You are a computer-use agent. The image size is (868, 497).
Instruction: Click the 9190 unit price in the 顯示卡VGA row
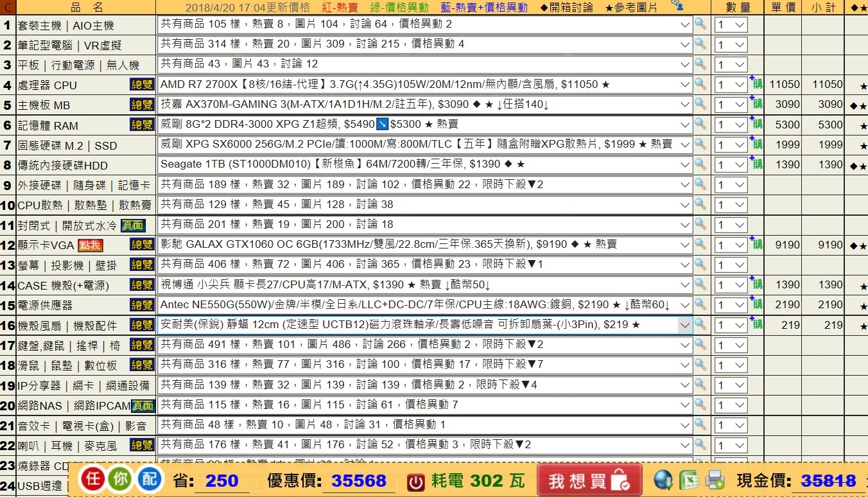[x=788, y=245]
